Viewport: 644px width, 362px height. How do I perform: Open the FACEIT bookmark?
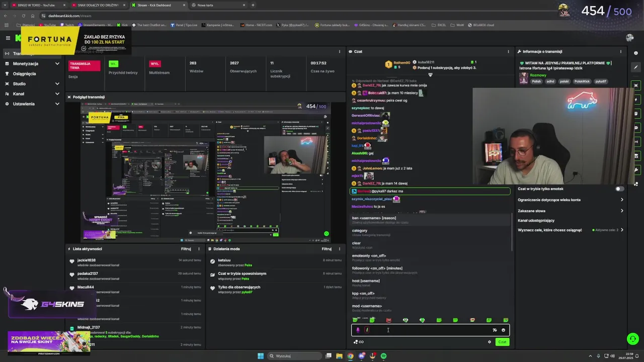(x=257, y=25)
